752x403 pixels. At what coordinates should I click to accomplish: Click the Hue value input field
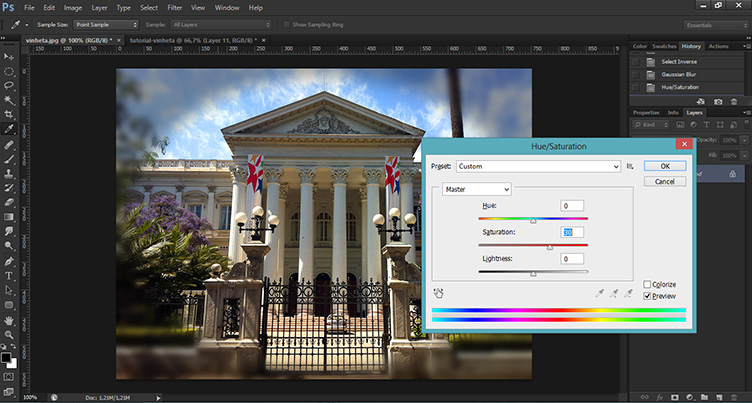click(x=571, y=205)
